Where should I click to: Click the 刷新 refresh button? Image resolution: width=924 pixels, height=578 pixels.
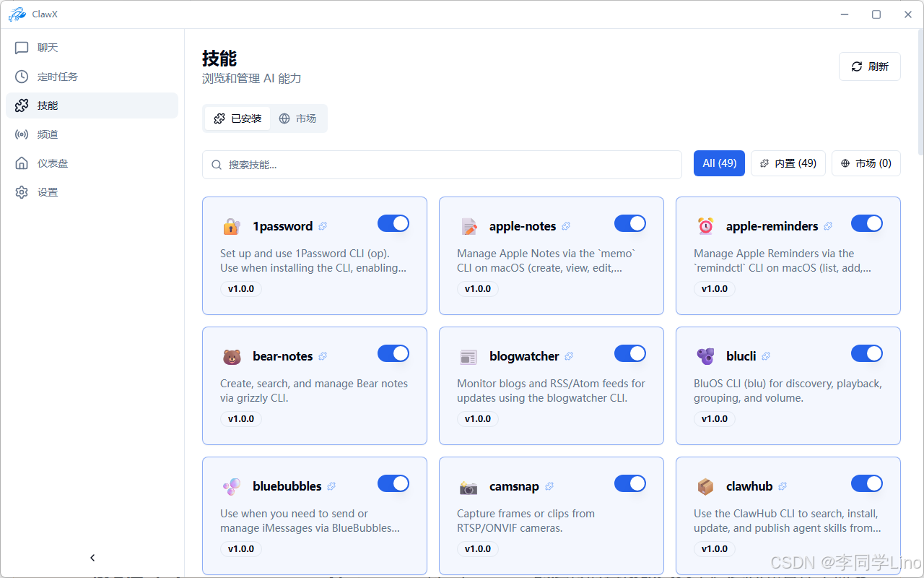point(869,66)
